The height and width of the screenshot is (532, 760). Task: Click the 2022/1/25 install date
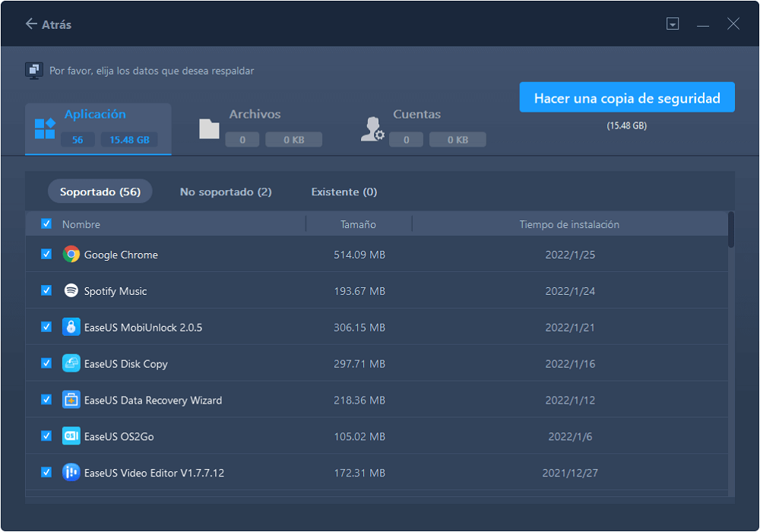pos(570,255)
